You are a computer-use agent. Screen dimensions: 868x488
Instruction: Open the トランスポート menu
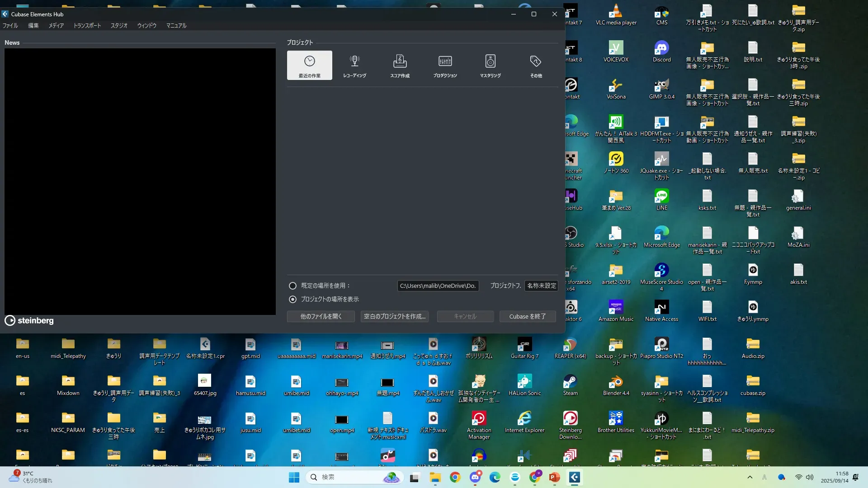tap(87, 26)
